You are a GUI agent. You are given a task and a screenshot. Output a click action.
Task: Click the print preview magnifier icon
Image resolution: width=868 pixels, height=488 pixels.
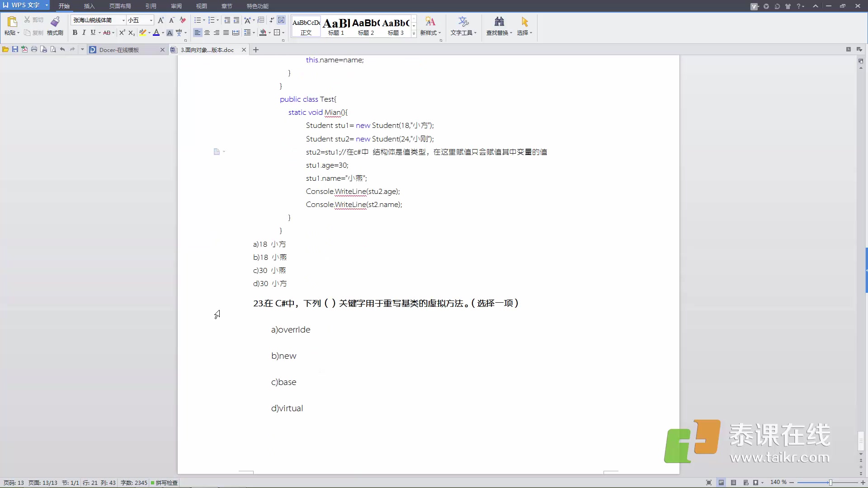[53, 49]
